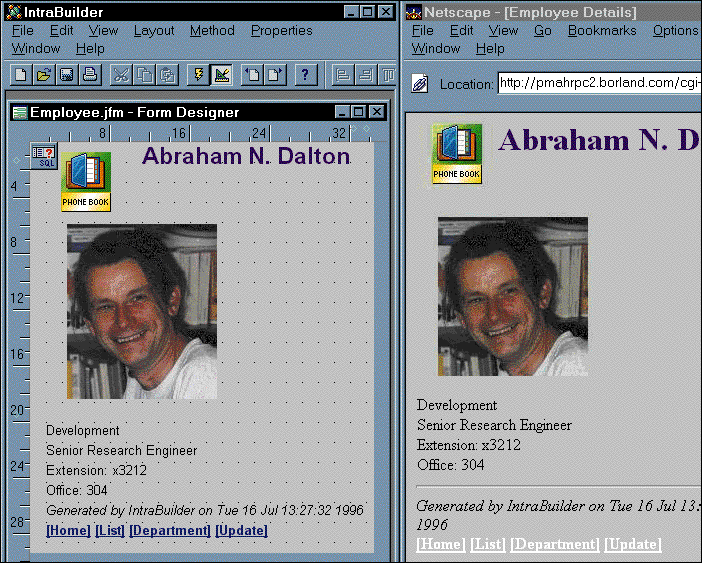702x563 pixels.
Task: Open the Netscape application control icon
Action: pos(414,12)
